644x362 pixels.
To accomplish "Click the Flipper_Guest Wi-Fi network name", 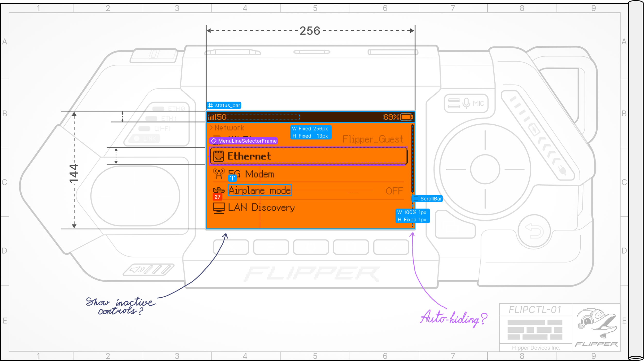I will coord(373,139).
